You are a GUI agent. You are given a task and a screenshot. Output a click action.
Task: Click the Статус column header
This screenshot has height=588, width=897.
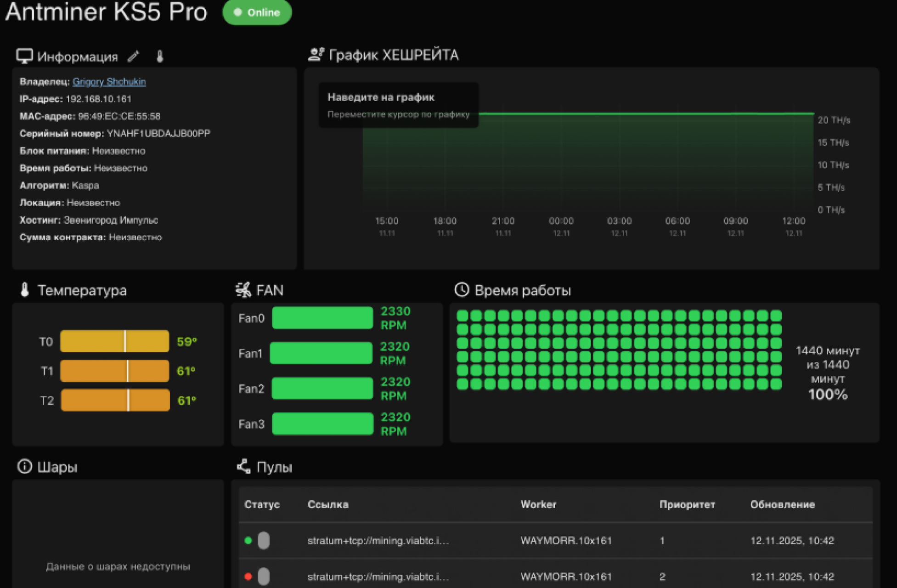click(262, 504)
